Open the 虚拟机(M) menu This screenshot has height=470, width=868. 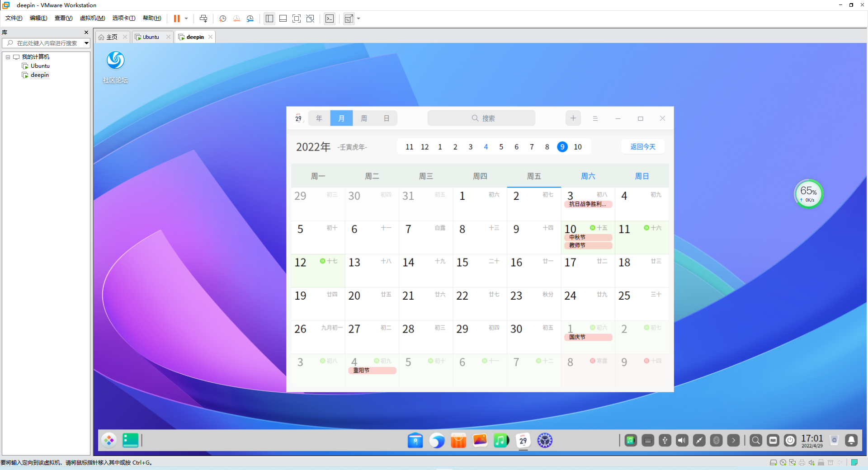click(92, 18)
